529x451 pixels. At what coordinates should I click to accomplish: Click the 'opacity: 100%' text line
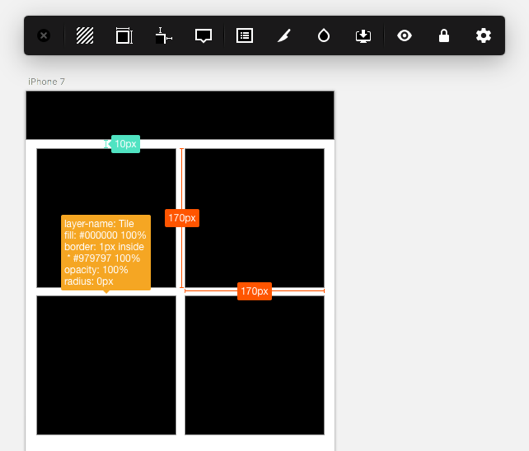pyautogui.click(x=96, y=270)
